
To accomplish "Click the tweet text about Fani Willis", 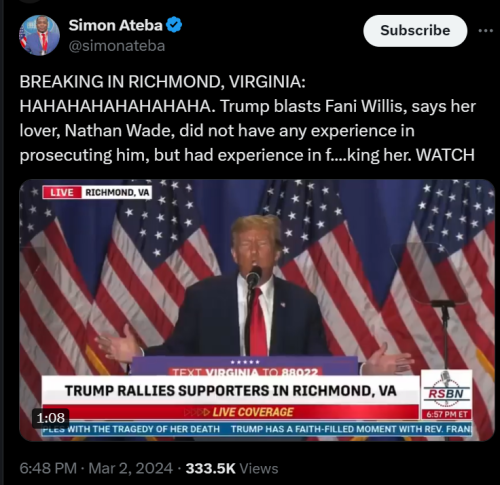I will [247, 118].
